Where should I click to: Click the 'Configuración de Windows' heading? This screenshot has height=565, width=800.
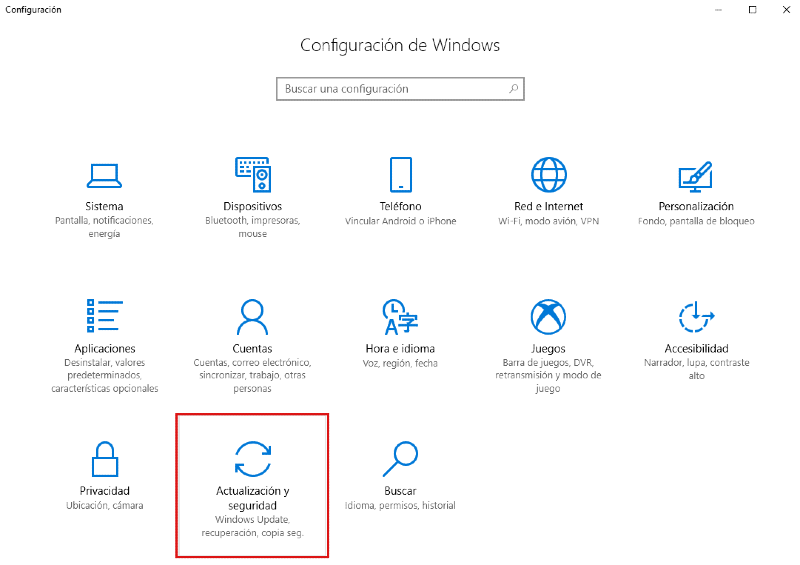(x=400, y=45)
